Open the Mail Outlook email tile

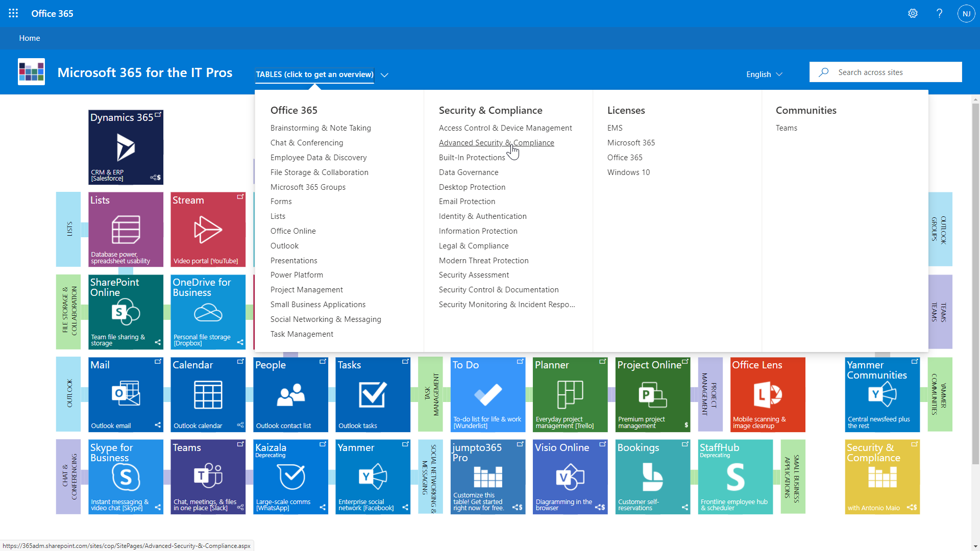[126, 395]
